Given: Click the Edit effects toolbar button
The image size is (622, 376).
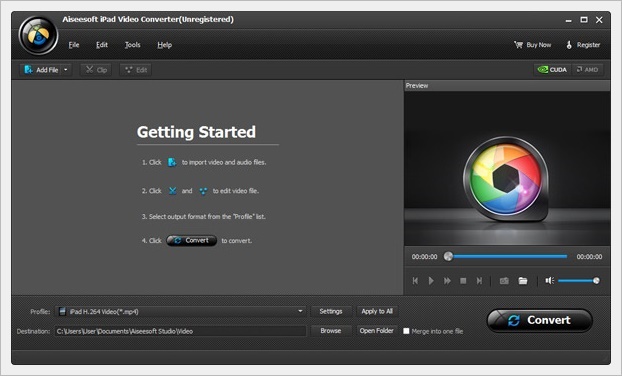Looking at the screenshot, I should point(136,70).
